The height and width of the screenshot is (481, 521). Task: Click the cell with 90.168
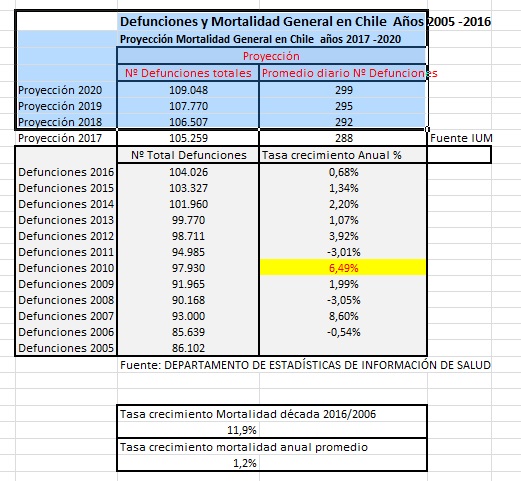pyautogui.click(x=188, y=300)
